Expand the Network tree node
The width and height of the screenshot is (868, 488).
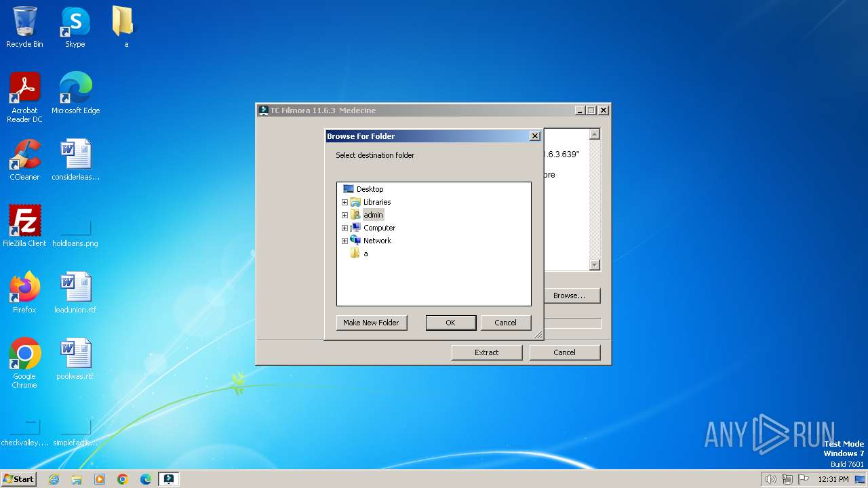tap(344, 241)
